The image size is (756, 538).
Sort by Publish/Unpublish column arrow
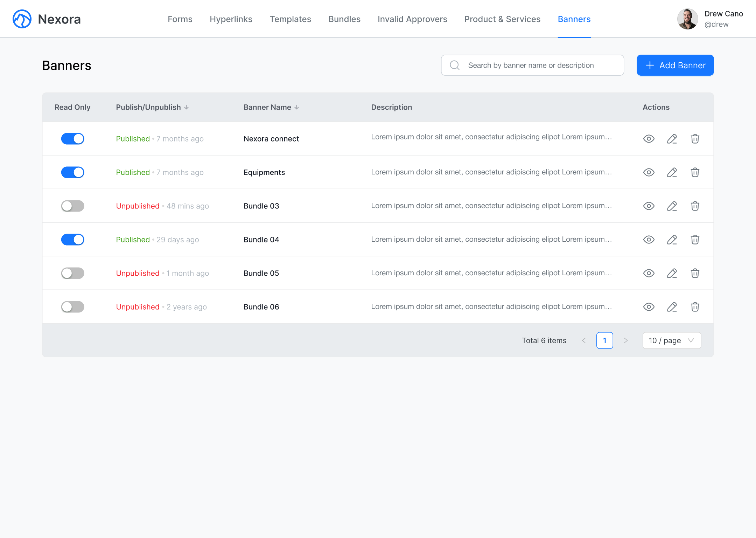click(x=187, y=107)
